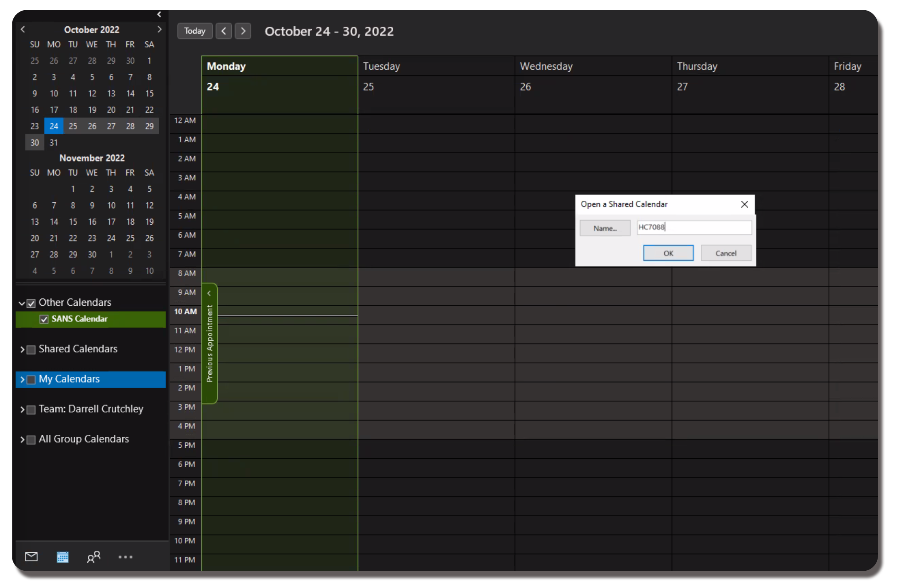Select October 24 in the mini calendar
Screen dimensions: 898x588
(x=54, y=126)
